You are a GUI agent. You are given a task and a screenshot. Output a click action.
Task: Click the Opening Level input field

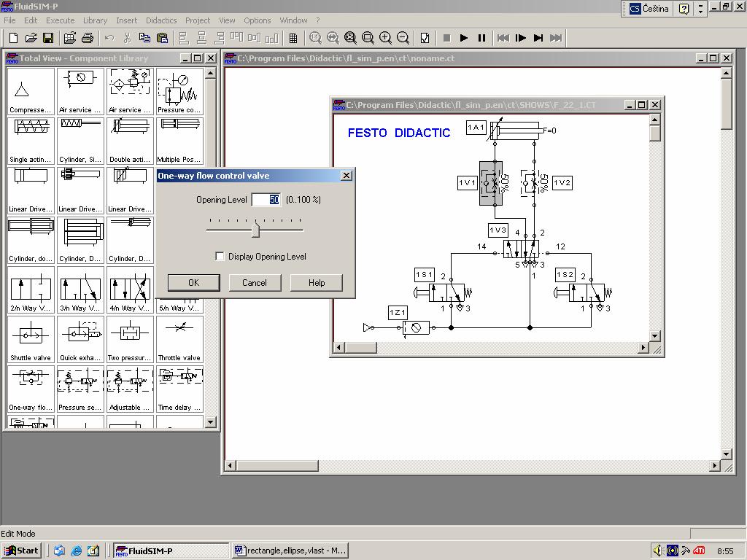266,200
